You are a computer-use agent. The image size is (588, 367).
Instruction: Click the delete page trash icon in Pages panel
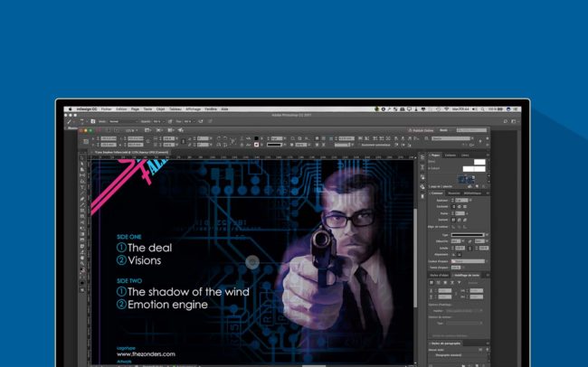click(x=483, y=186)
